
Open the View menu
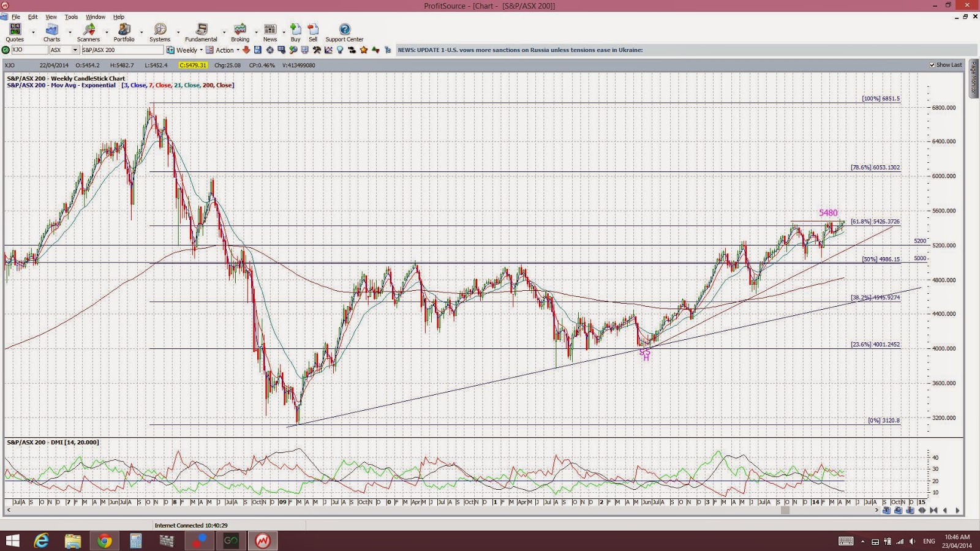[x=51, y=17]
